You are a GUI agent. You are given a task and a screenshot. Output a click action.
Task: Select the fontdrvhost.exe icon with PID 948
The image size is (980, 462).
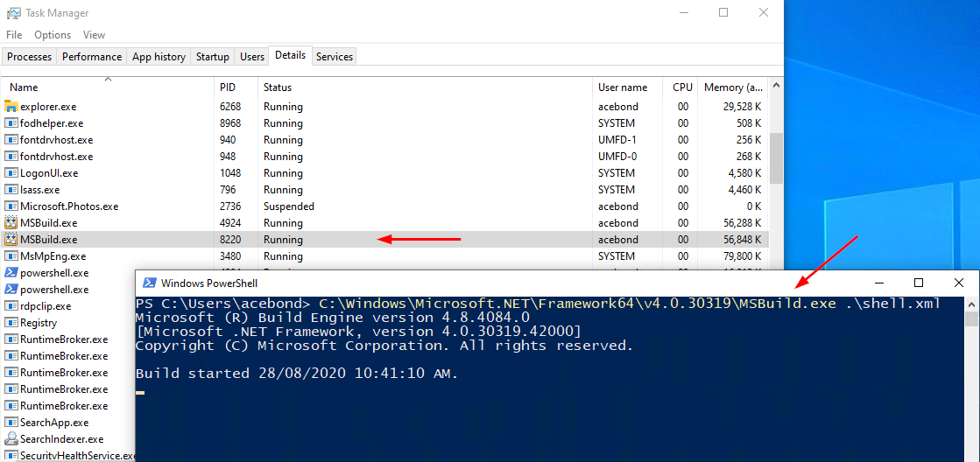click(11, 156)
